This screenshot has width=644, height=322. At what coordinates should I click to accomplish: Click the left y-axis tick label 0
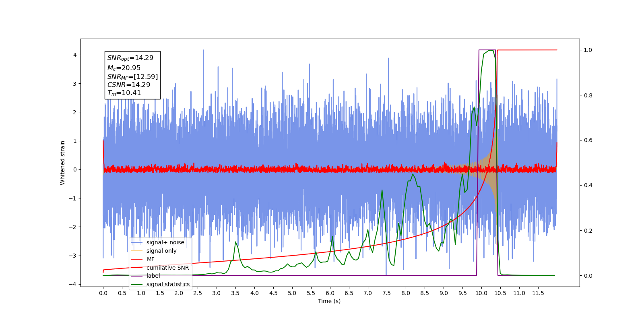(75, 169)
